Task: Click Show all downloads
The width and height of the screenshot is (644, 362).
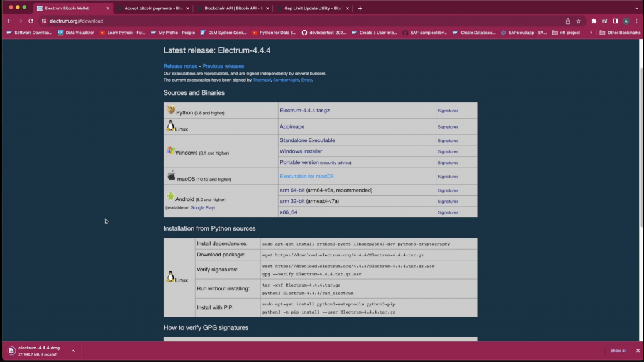Action: pyautogui.click(x=618, y=351)
